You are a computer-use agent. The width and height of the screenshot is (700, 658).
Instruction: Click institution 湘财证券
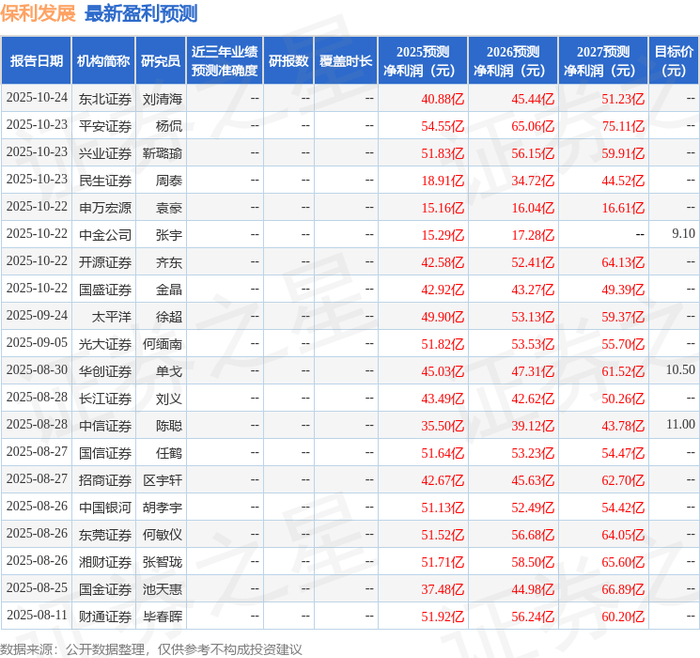tap(105, 562)
